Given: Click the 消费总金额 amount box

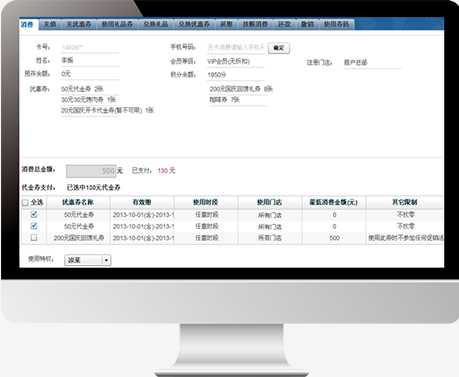Looking at the screenshot, I should 91,171.
